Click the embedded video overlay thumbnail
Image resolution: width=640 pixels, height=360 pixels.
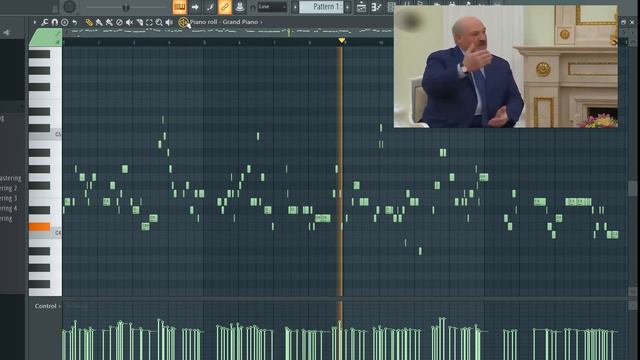coord(506,67)
